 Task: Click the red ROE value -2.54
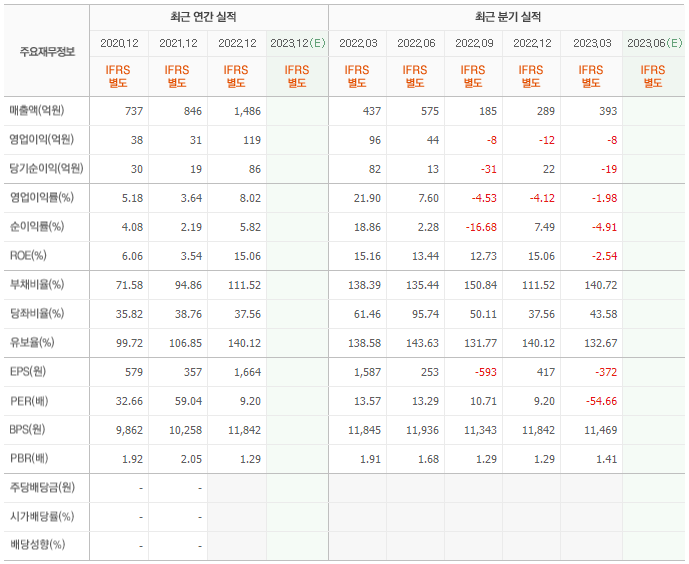click(605, 256)
